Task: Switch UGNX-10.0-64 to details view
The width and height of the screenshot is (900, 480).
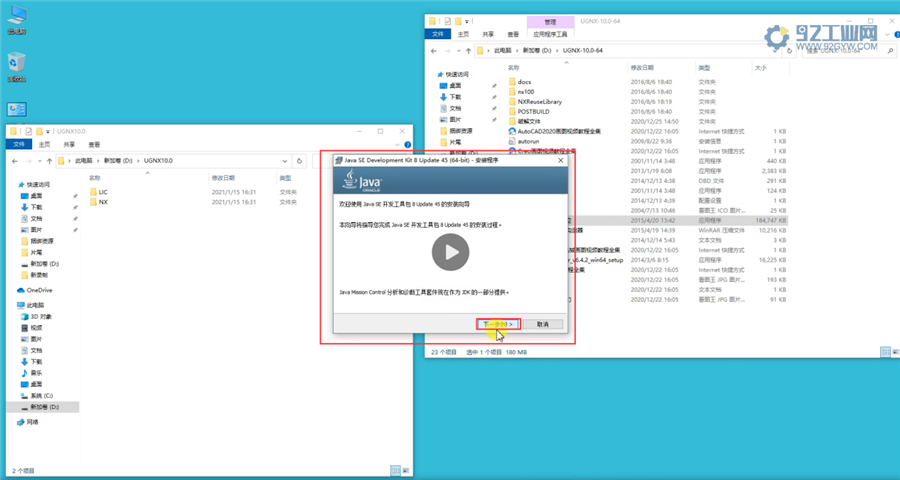Action: (885, 352)
